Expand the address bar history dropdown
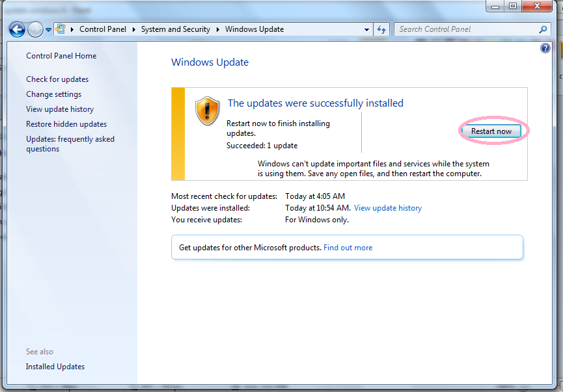The width and height of the screenshot is (563, 392). point(366,29)
